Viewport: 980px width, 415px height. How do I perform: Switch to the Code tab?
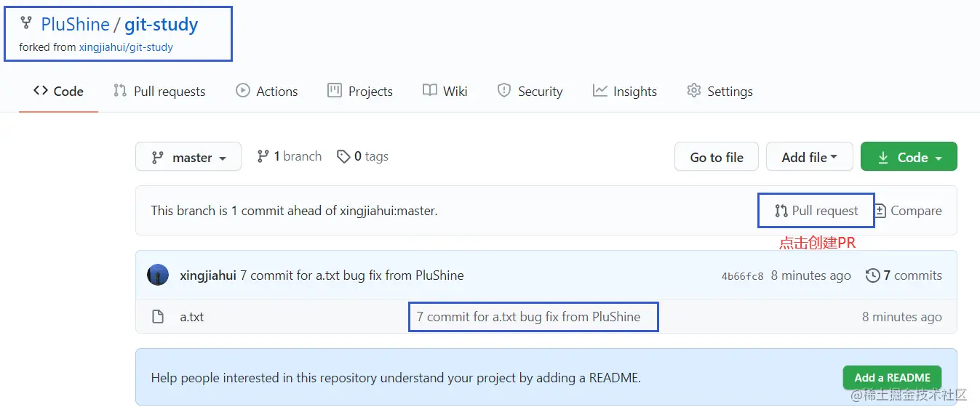pyautogui.click(x=58, y=91)
